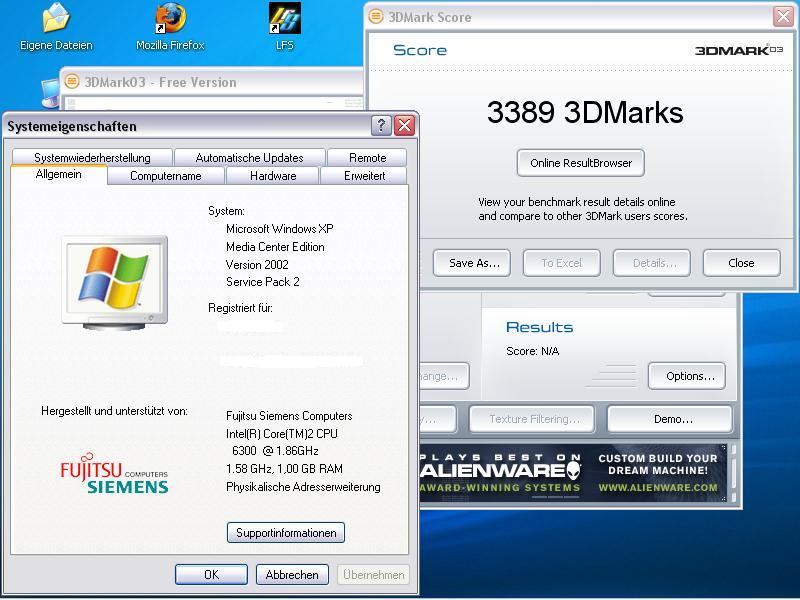
Task: Click the help question mark in Systemeigenschaften
Action: pyautogui.click(x=381, y=125)
